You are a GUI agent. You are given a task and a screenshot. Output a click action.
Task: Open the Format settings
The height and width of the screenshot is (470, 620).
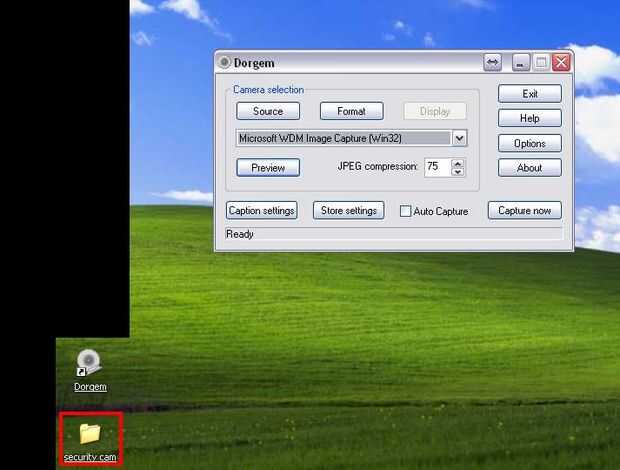click(352, 111)
